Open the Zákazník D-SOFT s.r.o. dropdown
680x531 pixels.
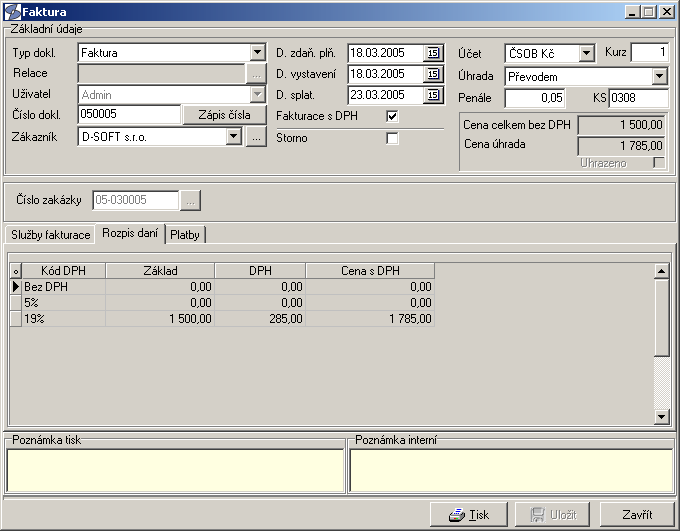pos(234,138)
